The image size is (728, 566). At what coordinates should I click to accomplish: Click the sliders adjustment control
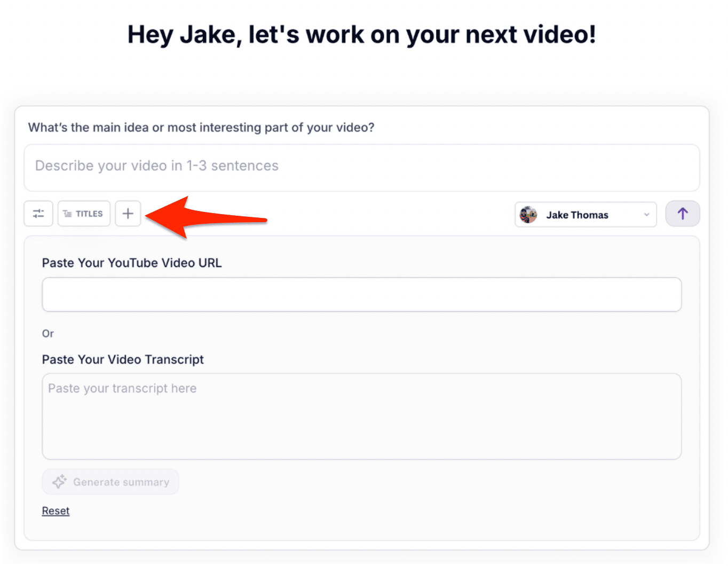pos(38,213)
